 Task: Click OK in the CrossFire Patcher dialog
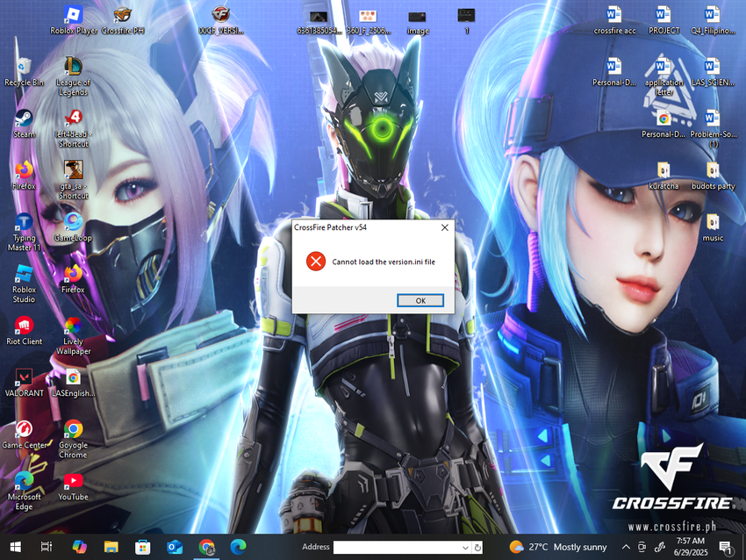[x=420, y=300]
